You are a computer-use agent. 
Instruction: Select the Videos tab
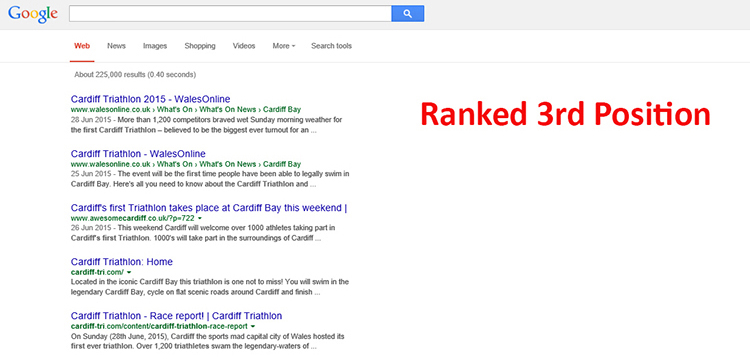pos(244,46)
